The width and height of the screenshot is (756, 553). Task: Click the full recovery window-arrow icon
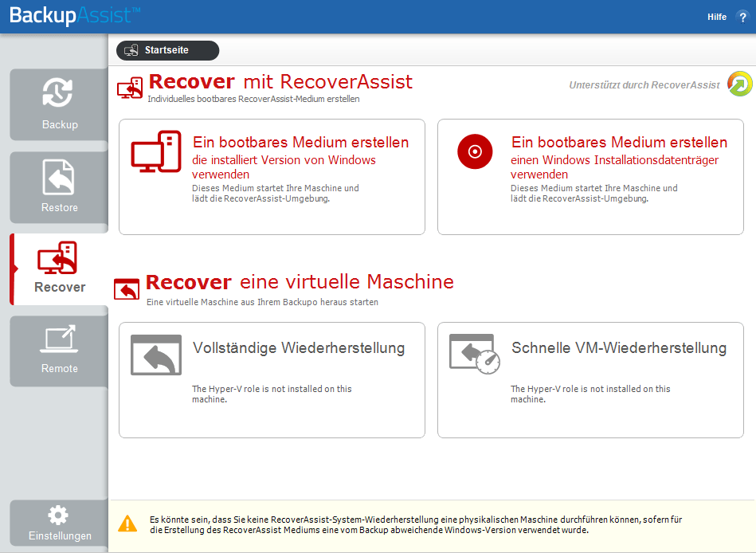click(x=156, y=355)
